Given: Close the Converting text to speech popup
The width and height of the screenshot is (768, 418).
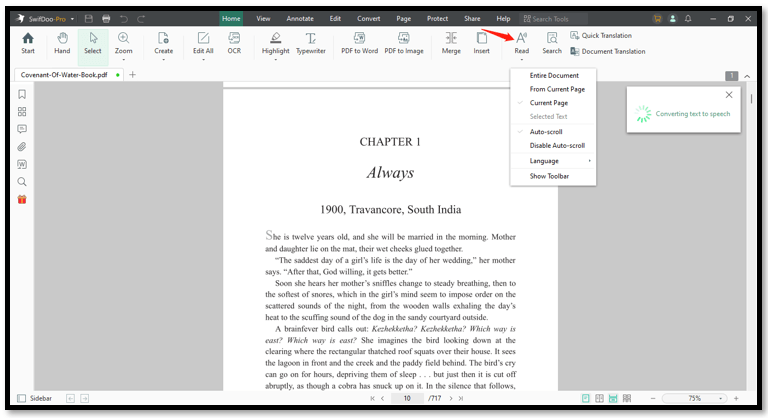Looking at the screenshot, I should (x=729, y=95).
